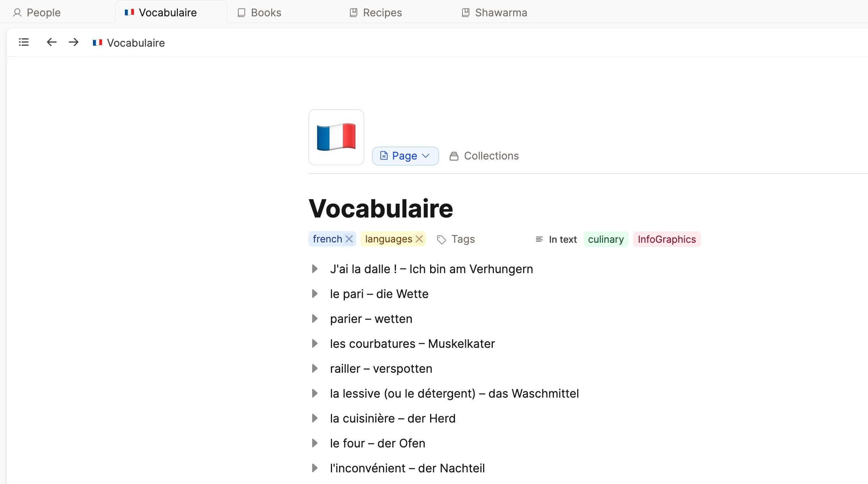The width and height of the screenshot is (868, 484).
Task: Open the Shawarma tab
Action: click(494, 12)
